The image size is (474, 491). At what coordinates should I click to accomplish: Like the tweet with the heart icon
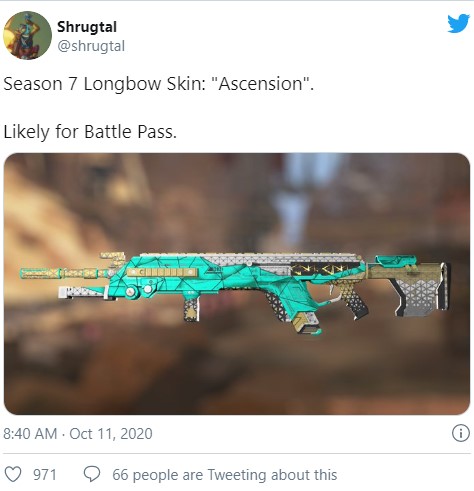coord(13,474)
